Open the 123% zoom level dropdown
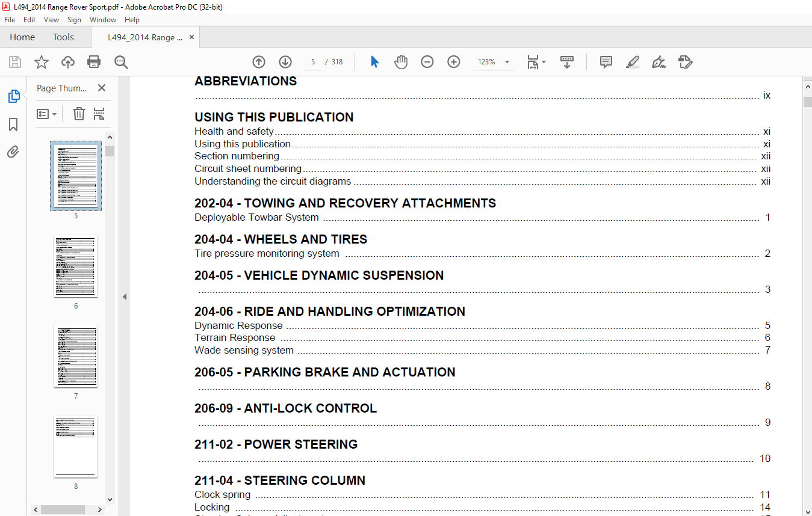The width and height of the screenshot is (812, 516). tap(507, 62)
